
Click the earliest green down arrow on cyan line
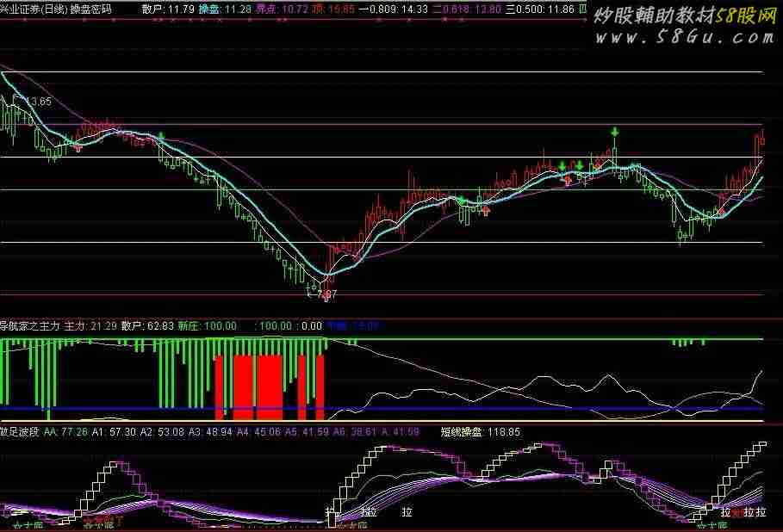click(161, 136)
